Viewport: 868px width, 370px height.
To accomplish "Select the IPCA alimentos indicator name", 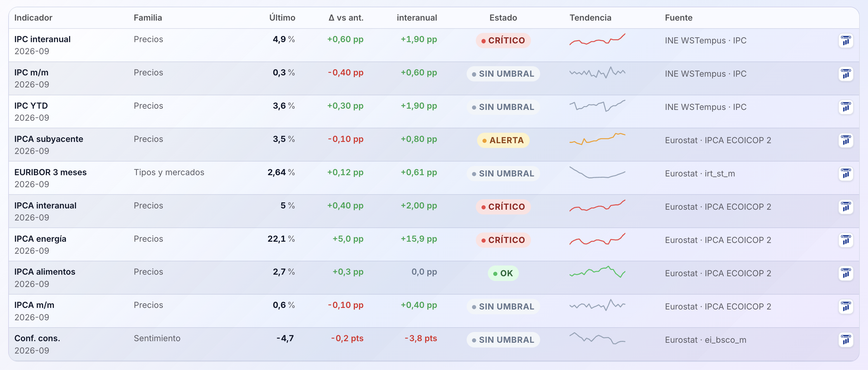I will point(45,272).
